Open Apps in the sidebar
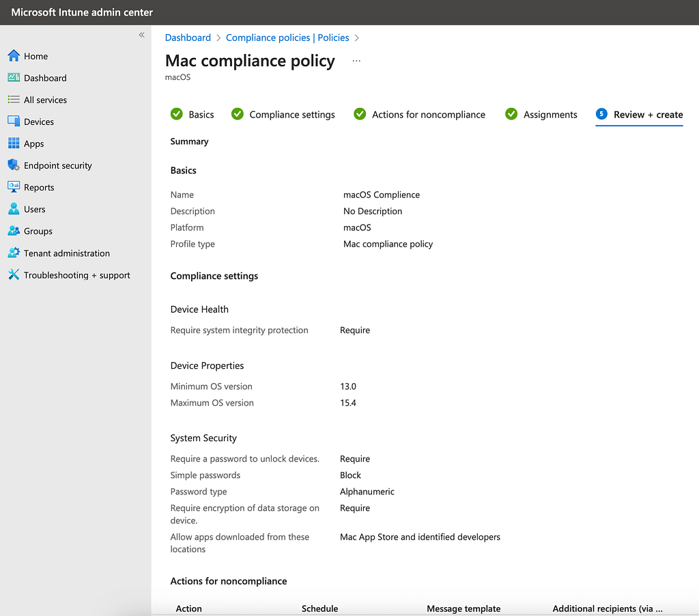The height and width of the screenshot is (616, 699). click(34, 143)
